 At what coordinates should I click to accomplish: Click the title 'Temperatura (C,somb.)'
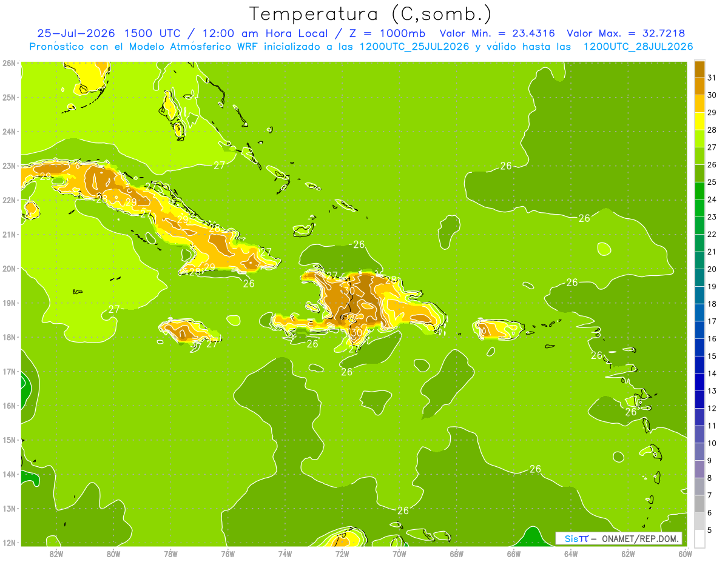370,14
